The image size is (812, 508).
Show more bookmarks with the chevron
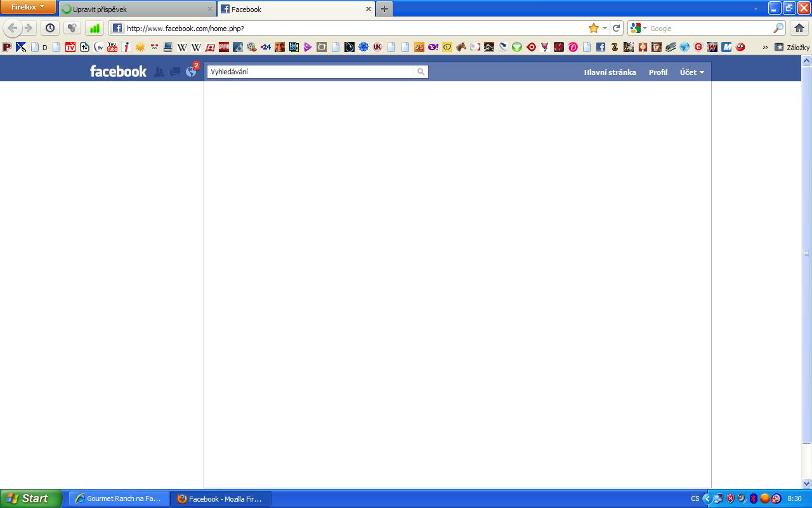pos(765,47)
